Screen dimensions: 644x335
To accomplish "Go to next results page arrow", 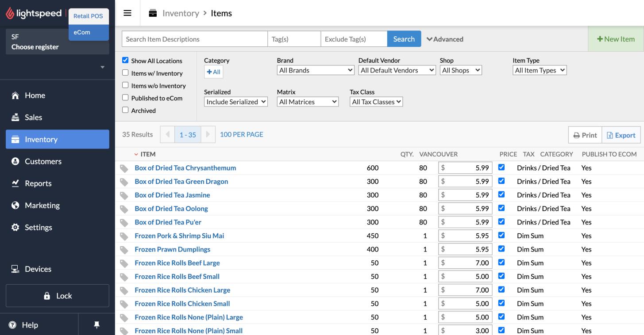I will coord(208,134).
